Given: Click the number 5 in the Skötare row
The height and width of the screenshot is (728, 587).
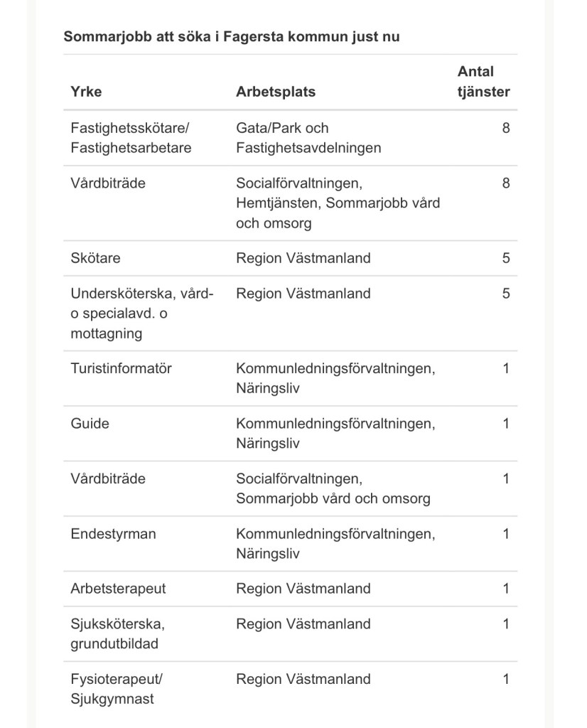Looking at the screenshot, I should click(506, 258).
